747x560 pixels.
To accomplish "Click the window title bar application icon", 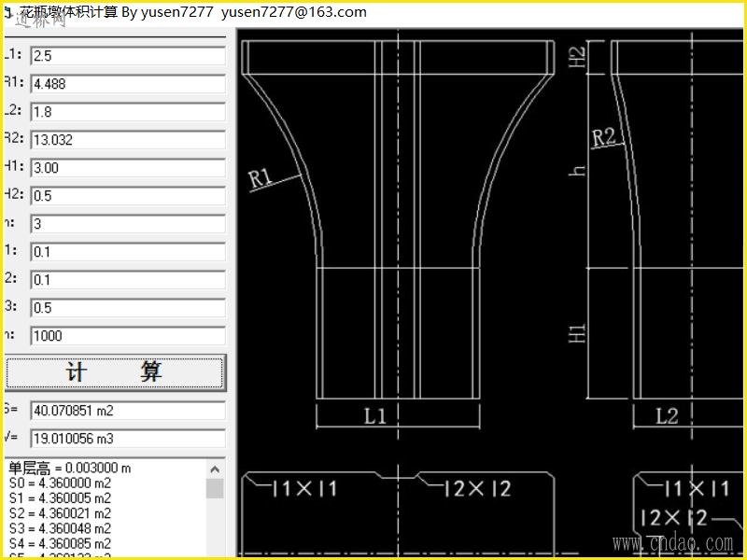I will click(7, 13).
